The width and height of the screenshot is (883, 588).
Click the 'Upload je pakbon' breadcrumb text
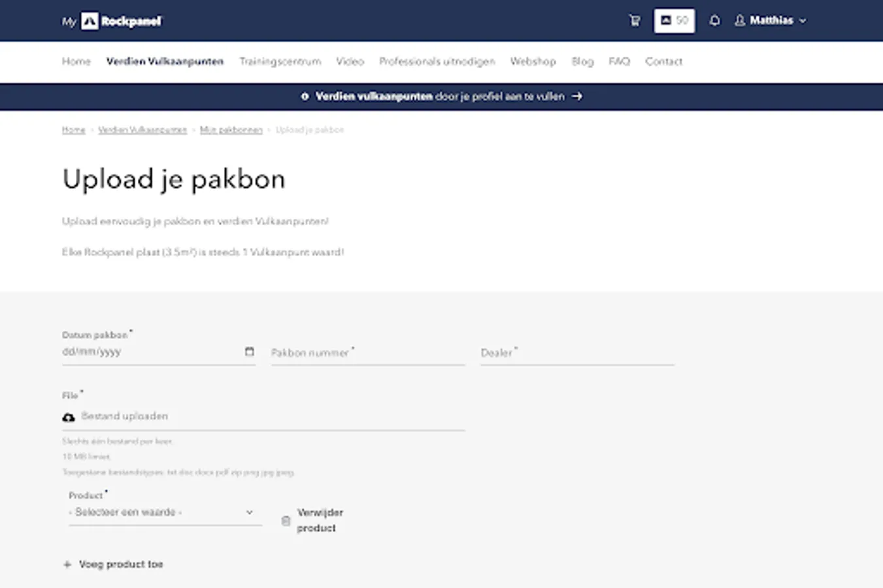pyautogui.click(x=310, y=130)
